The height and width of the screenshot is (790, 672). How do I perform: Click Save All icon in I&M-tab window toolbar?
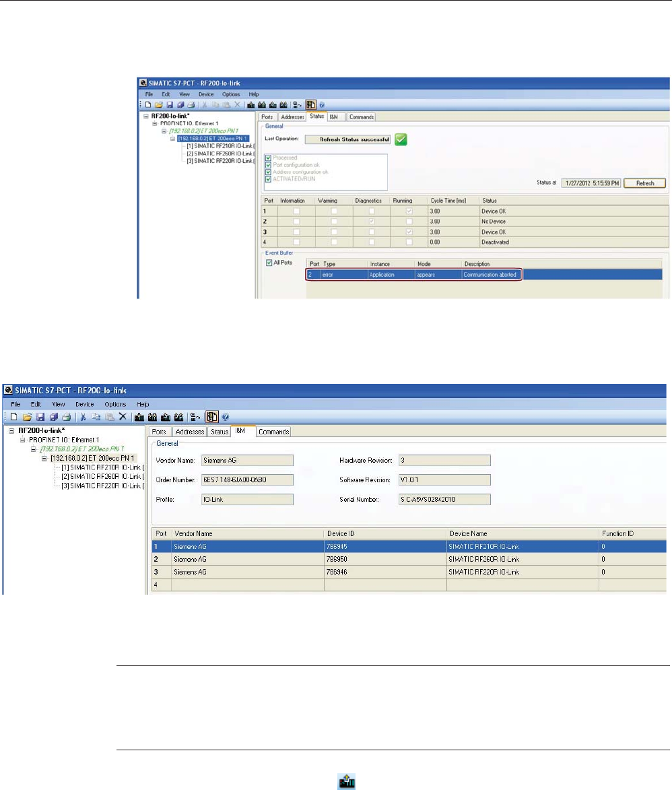(x=53, y=417)
